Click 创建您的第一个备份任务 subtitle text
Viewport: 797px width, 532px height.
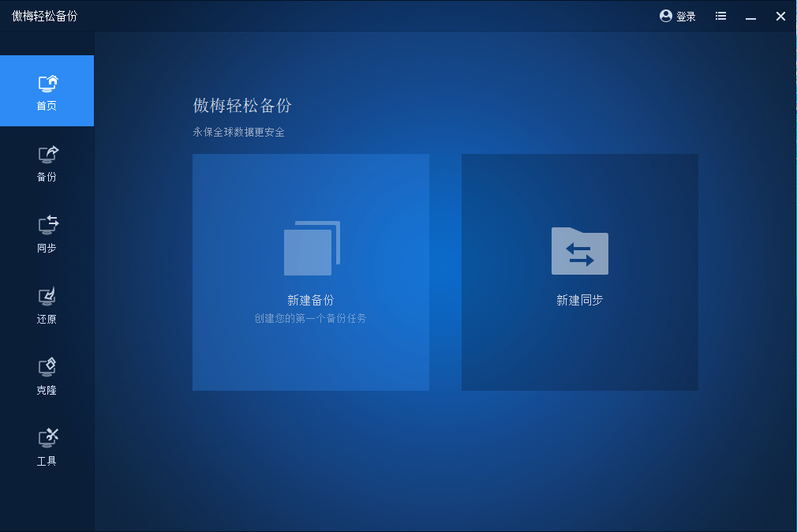tap(310, 318)
